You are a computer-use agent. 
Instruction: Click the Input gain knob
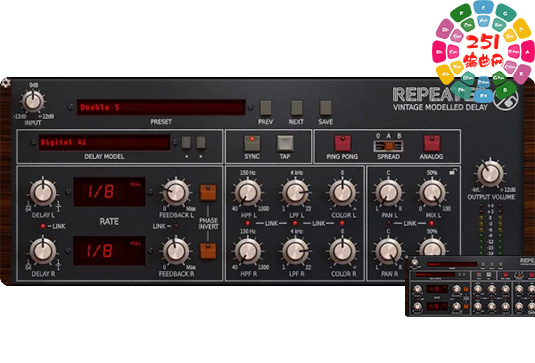[x=33, y=101]
